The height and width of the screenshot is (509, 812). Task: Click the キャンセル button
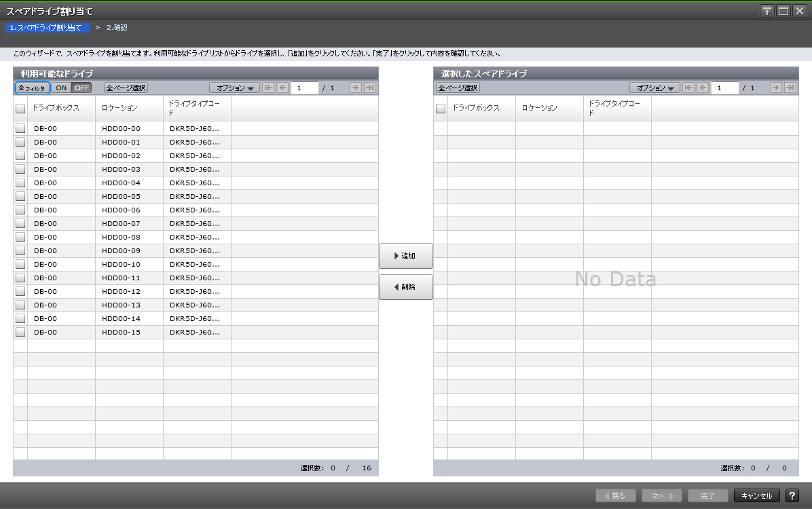point(756,495)
